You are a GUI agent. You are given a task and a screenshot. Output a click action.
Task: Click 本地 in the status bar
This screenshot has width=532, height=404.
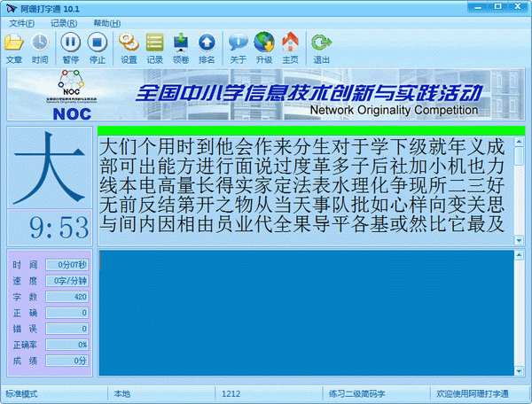click(x=122, y=394)
